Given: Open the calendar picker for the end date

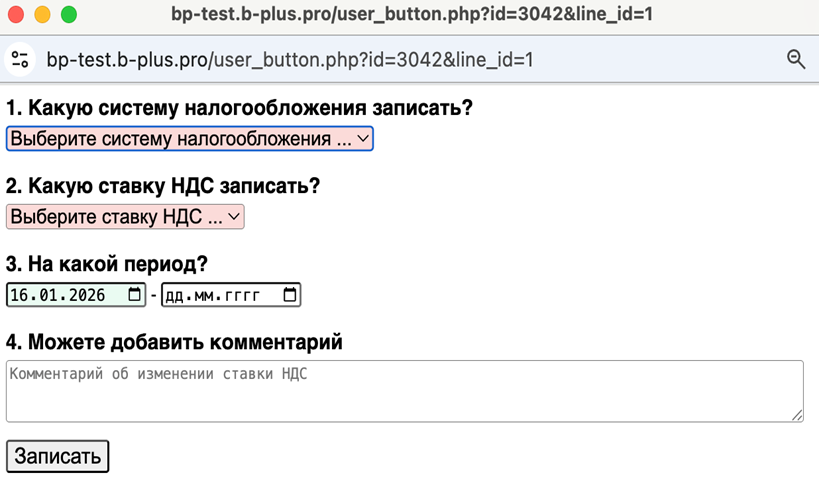Looking at the screenshot, I should point(290,295).
